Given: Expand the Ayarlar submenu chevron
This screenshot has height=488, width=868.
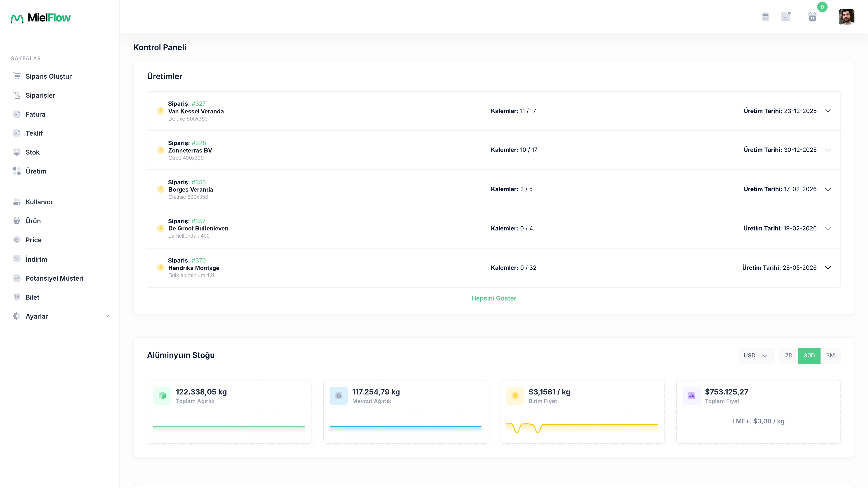Looking at the screenshot, I should pyautogui.click(x=108, y=316).
